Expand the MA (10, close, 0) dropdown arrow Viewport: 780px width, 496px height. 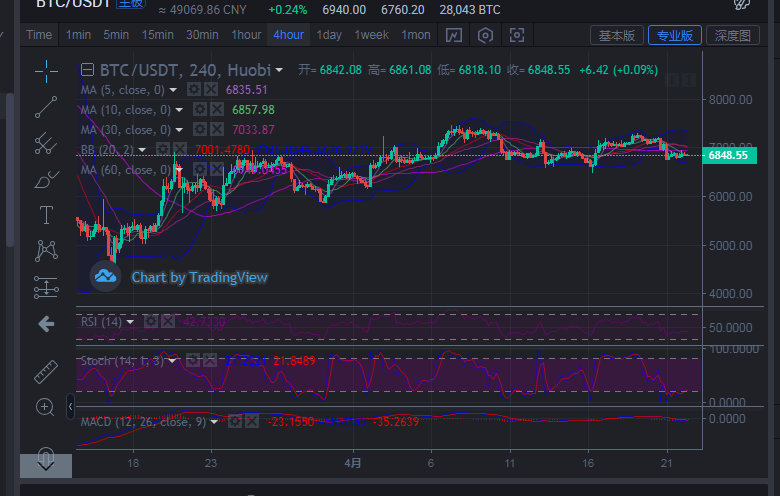(x=179, y=110)
